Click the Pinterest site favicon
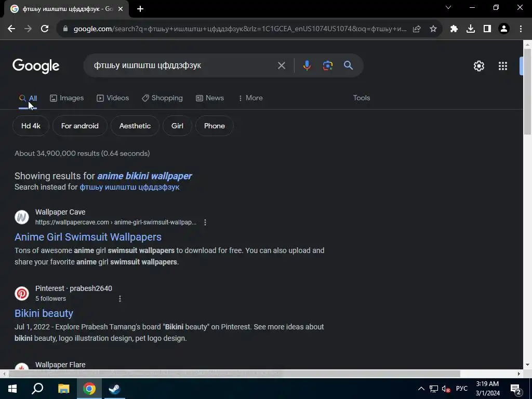The image size is (532, 399). tap(22, 294)
